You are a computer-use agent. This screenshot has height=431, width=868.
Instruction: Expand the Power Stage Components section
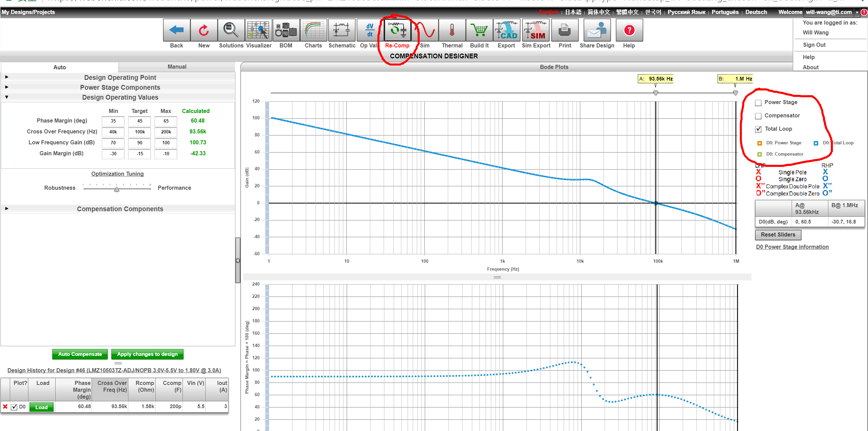click(x=120, y=87)
